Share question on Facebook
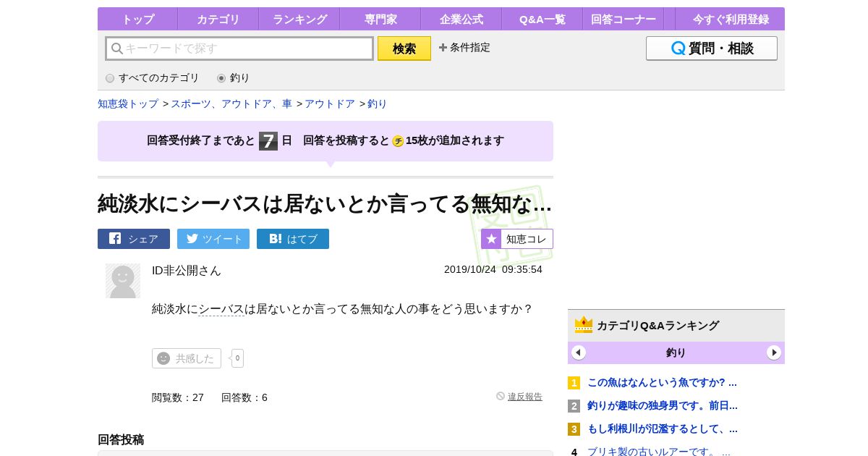This screenshot has width=868, height=456. pos(134,239)
